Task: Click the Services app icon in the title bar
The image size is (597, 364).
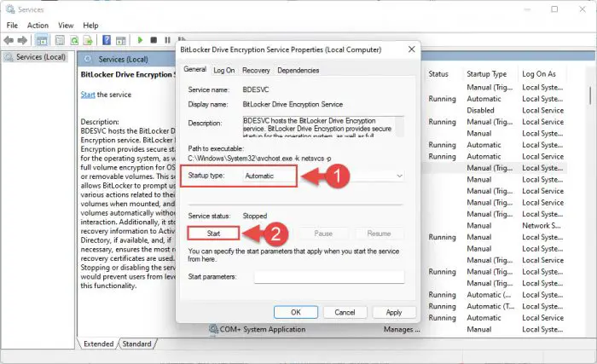Action: click(x=10, y=9)
